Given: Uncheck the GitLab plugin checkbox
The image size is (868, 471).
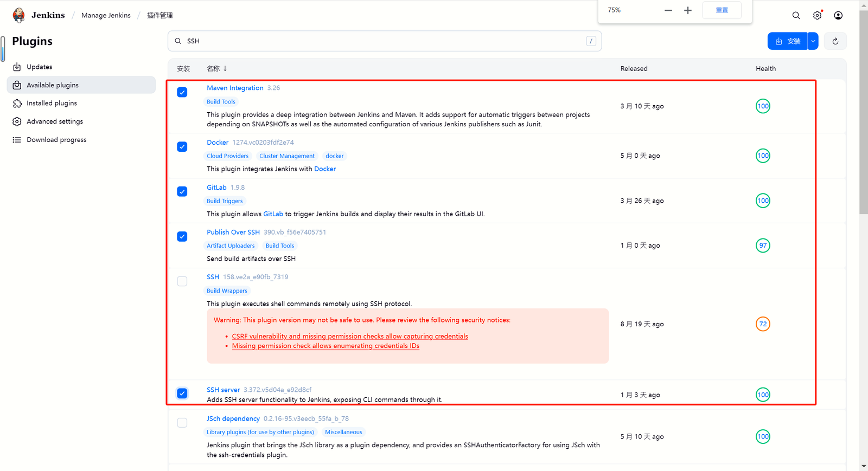Looking at the screenshot, I should click(x=182, y=191).
